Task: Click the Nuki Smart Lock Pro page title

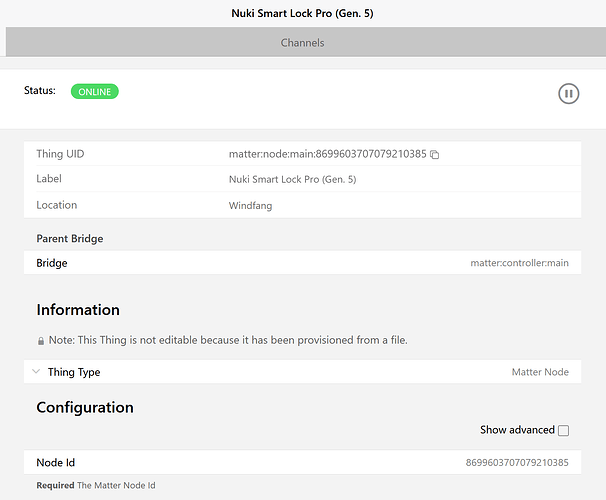Action: (x=302, y=13)
